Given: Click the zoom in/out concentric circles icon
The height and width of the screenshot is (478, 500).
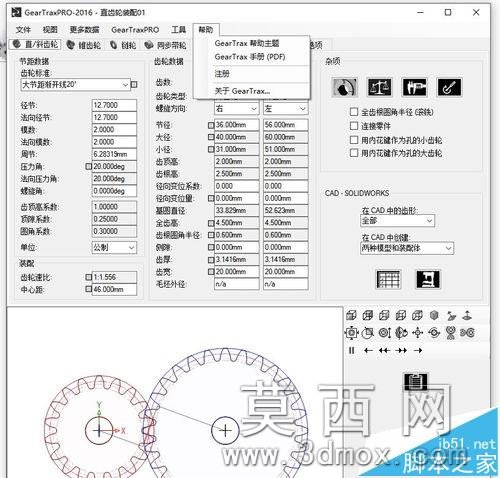Looking at the screenshot, I should click(385, 333).
